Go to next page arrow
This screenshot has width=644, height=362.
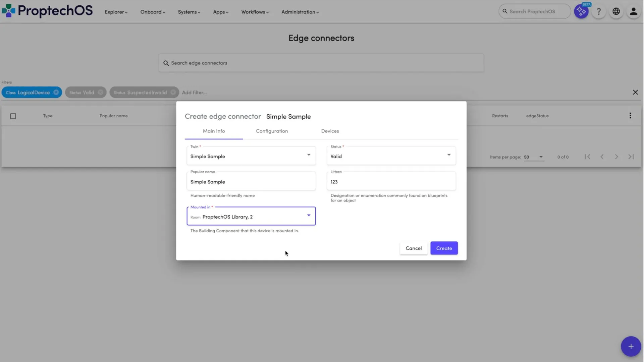coord(616,157)
